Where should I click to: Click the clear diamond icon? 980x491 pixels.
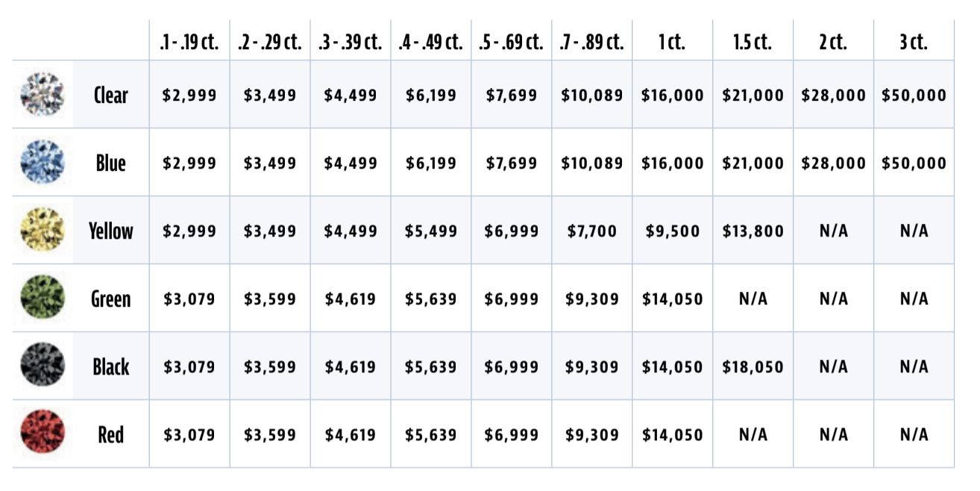[x=43, y=95]
